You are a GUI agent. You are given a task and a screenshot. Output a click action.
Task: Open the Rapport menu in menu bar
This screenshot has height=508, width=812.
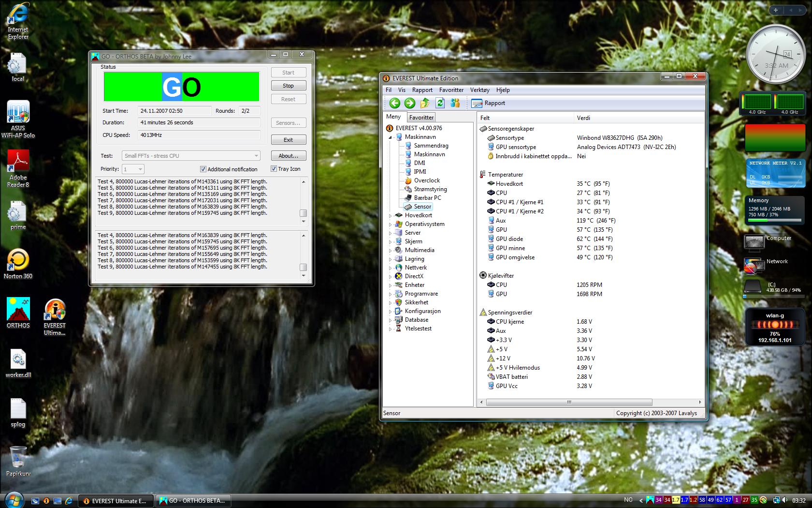pyautogui.click(x=422, y=90)
